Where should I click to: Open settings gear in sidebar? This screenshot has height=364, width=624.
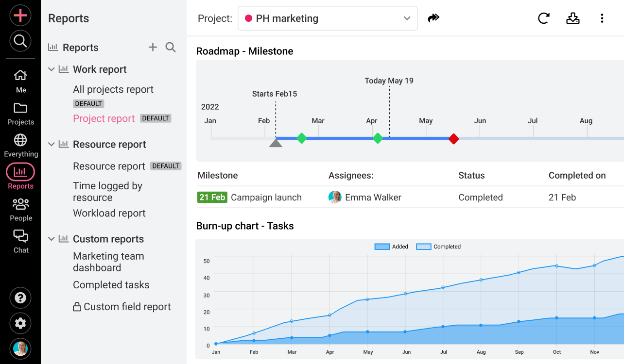coord(20,323)
